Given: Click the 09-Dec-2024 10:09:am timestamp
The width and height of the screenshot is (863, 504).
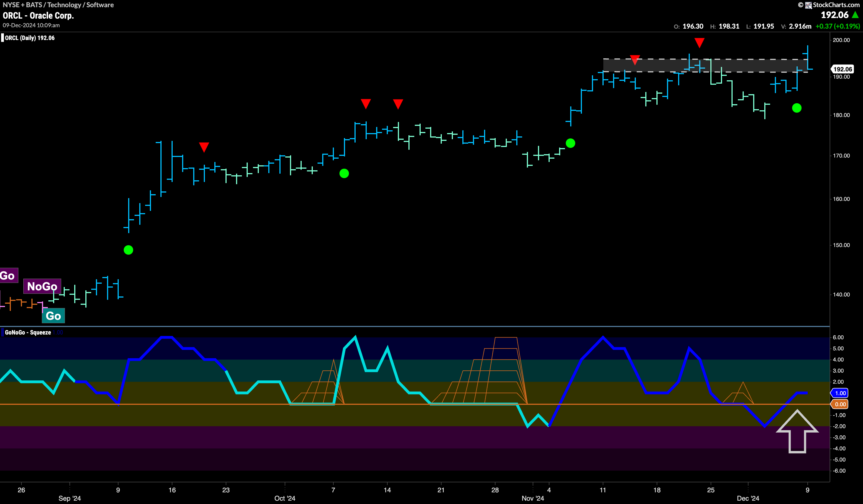Looking at the screenshot, I should (x=31, y=25).
